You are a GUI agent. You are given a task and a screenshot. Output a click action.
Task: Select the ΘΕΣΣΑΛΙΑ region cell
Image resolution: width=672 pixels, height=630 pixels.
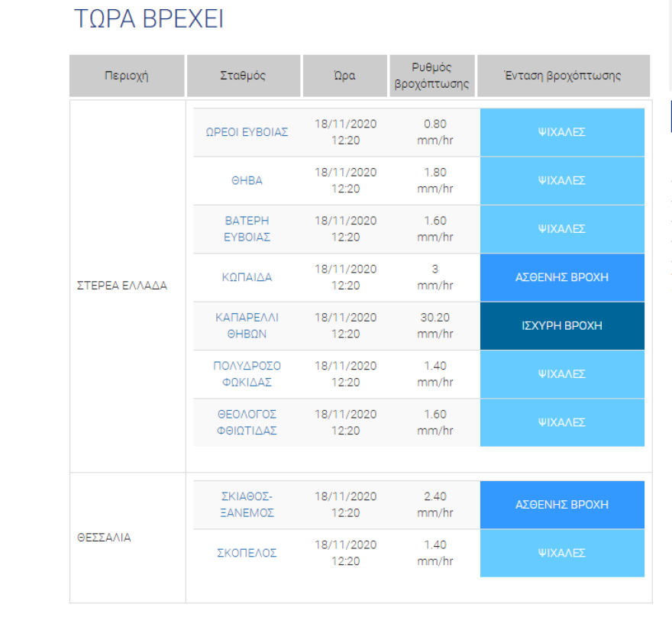point(104,538)
